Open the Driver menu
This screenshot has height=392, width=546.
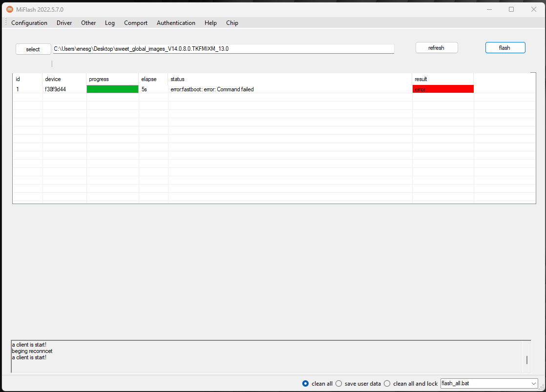pos(64,23)
